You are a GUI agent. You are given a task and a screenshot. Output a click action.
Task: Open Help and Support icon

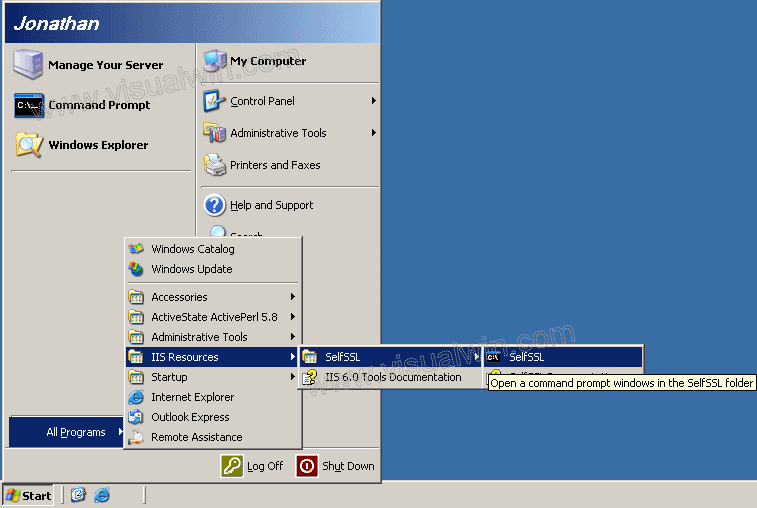(215, 205)
